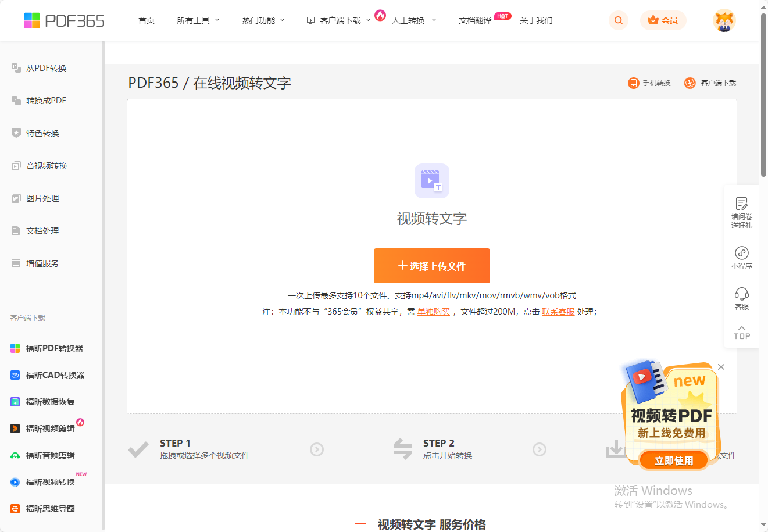
Task: Click the 视频转文字 服务价格 heading
Action: click(x=431, y=524)
